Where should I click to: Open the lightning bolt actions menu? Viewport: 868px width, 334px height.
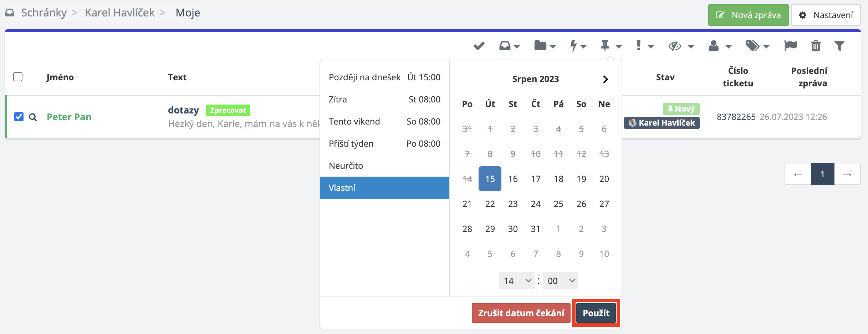click(578, 46)
